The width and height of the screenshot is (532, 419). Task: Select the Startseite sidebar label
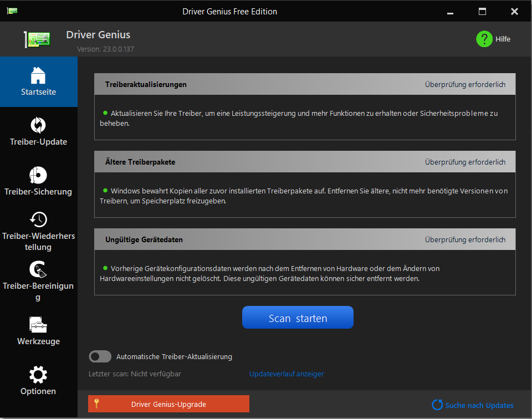[x=38, y=92]
